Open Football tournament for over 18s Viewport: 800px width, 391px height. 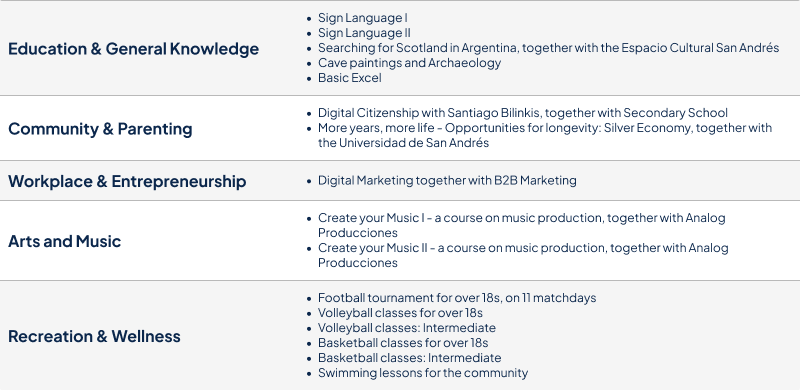[x=457, y=298]
